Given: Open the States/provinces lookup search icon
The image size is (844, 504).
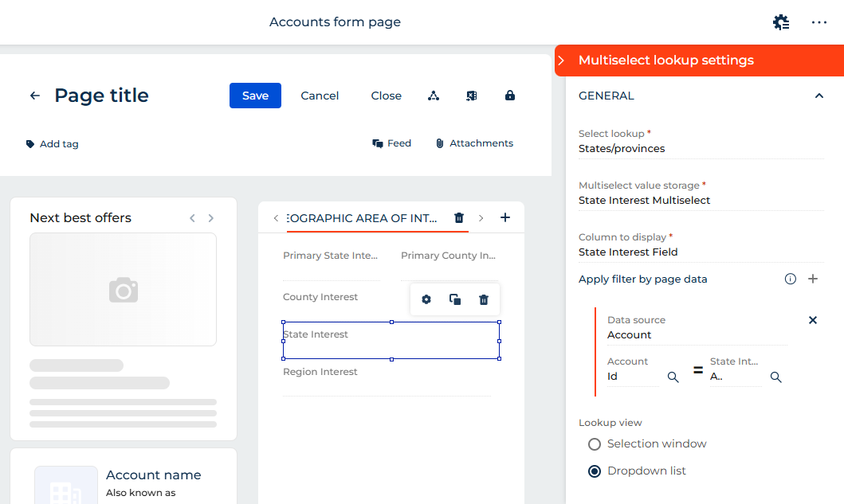Looking at the screenshot, I should tap(776, 377).
